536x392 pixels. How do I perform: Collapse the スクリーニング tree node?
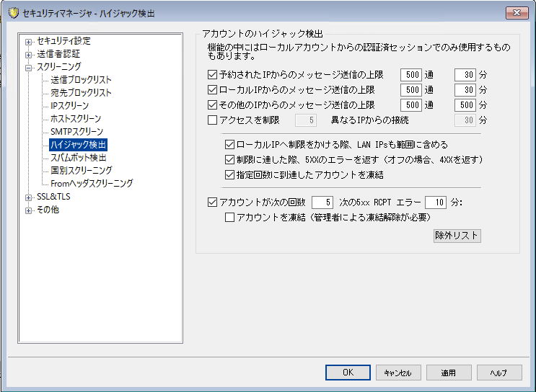click(29, 67)
